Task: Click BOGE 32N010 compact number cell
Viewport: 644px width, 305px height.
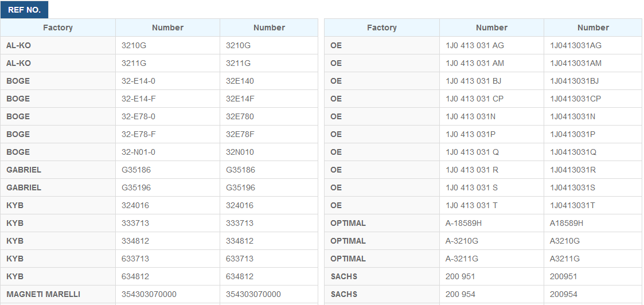Action: 268,152
